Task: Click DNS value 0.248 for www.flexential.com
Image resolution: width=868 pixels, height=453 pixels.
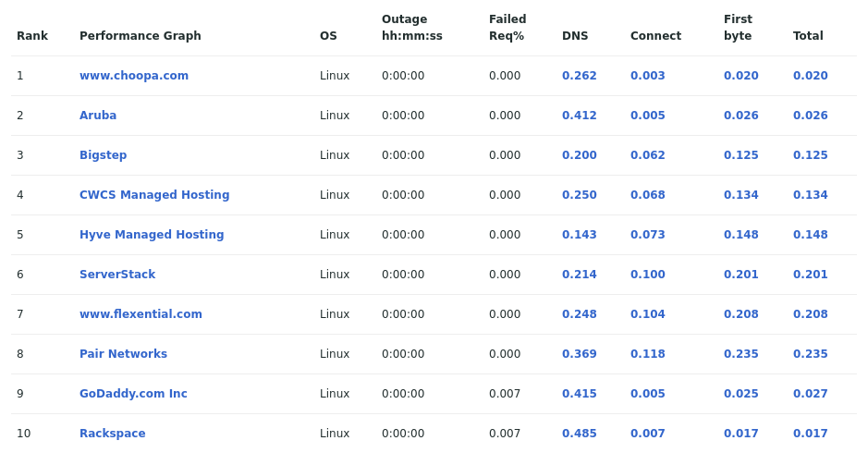Action: point(579,314)
